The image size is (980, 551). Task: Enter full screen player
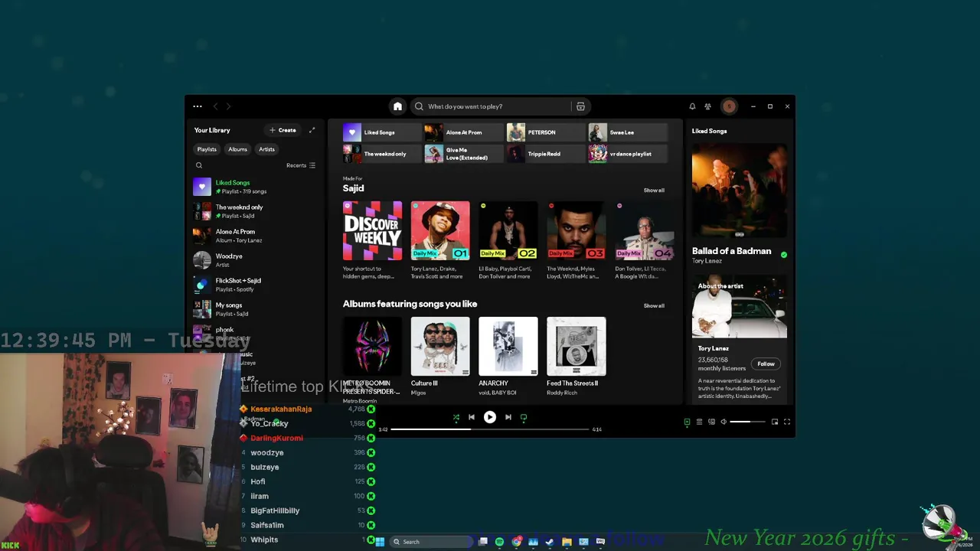[x=787, y=422]
